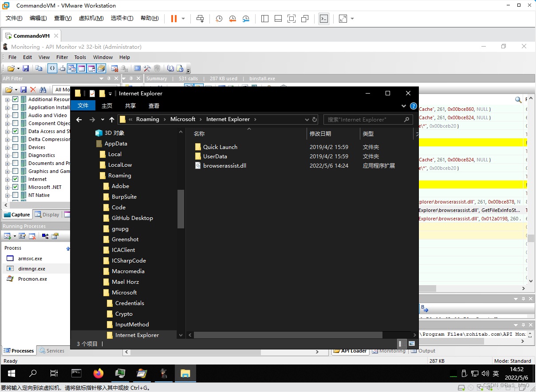Check Application Installation filter checkbox
The image size is (536, 392).
(16, 107)
